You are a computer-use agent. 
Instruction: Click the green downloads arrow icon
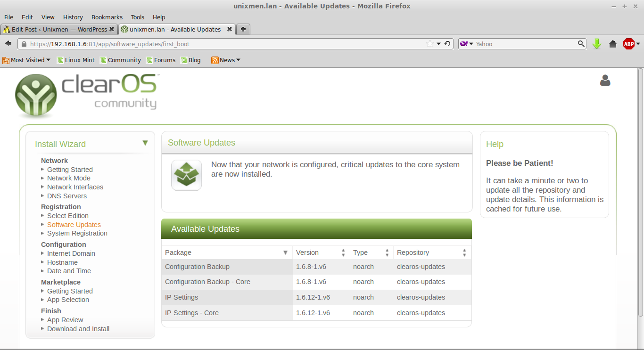(x=597, y=44)
